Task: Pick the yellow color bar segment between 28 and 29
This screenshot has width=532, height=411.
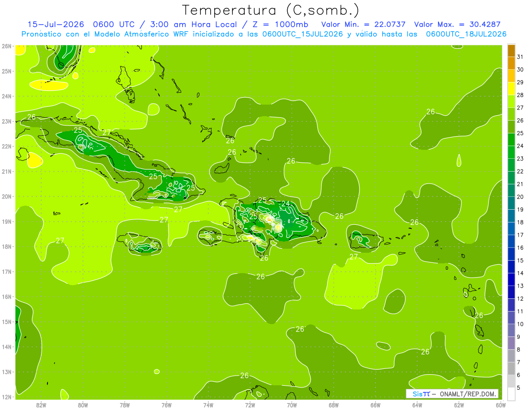Action: (511, 88)
